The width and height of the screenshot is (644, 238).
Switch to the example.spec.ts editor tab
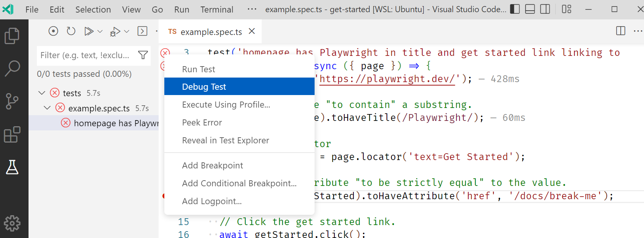coord(211,32)
